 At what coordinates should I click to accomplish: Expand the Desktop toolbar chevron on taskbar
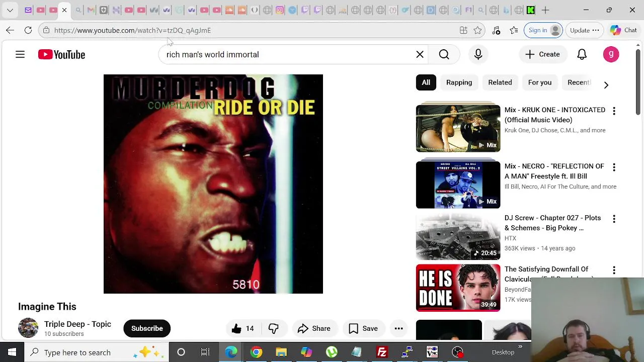[520, 347]
